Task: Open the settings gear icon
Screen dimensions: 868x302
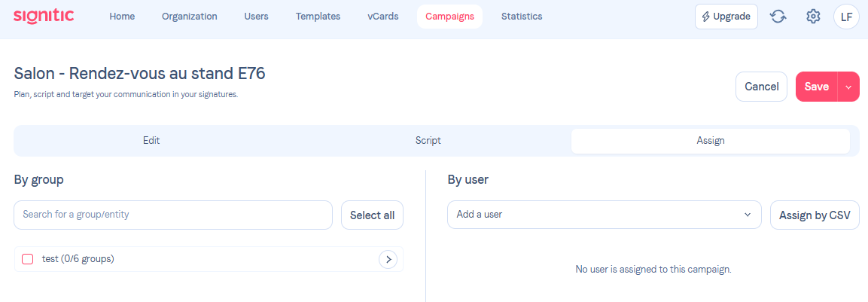Action: click(x=812, y=17)
